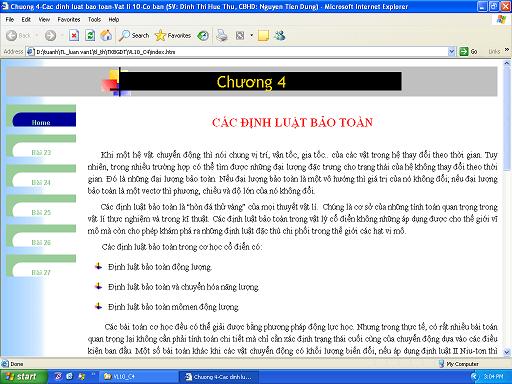Image resolution: width=512 pixels, height=384 pixels.
Task: Open the Edit menu
Action: [26, 20]
